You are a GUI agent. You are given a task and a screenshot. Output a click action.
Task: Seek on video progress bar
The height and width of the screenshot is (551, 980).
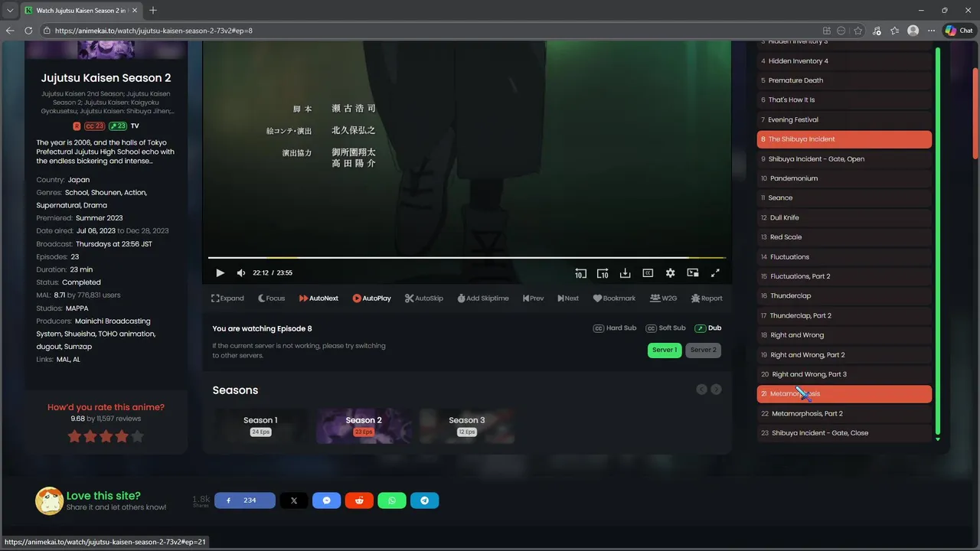point(467,258)
